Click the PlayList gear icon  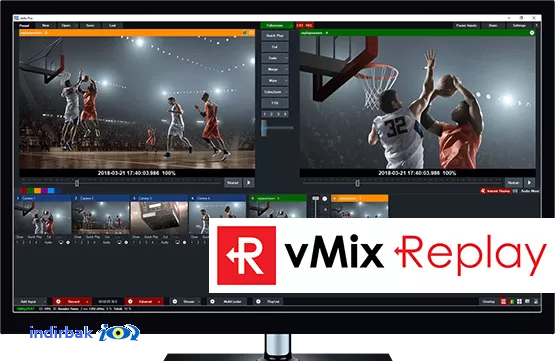(x=258, y=302)
